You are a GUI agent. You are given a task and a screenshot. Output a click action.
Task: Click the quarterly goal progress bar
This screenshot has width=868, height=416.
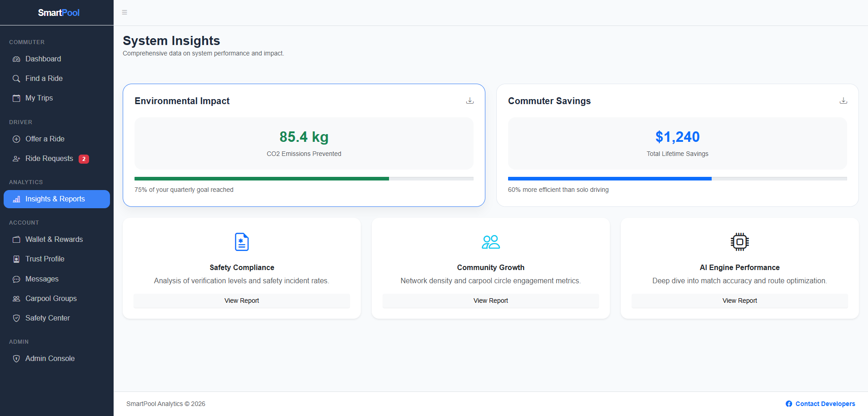coord(304,178)
